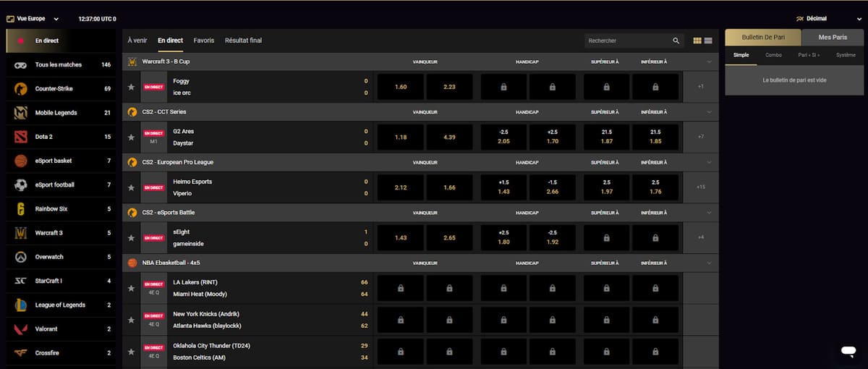Star Oklahoma City Thunder vs Boston Celtics
This screenshot has width=868, height=369.
(131, 351)
